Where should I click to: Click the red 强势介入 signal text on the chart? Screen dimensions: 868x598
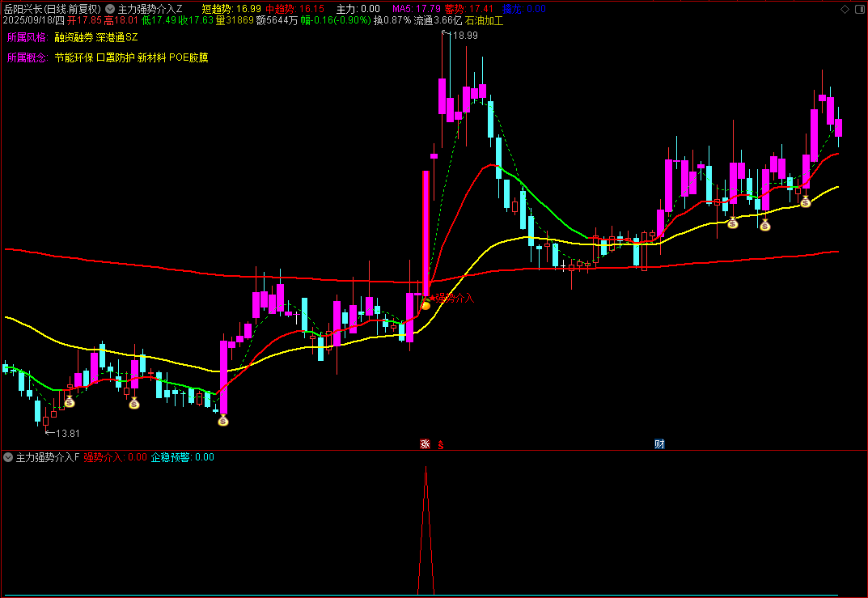tap(455, 298)
